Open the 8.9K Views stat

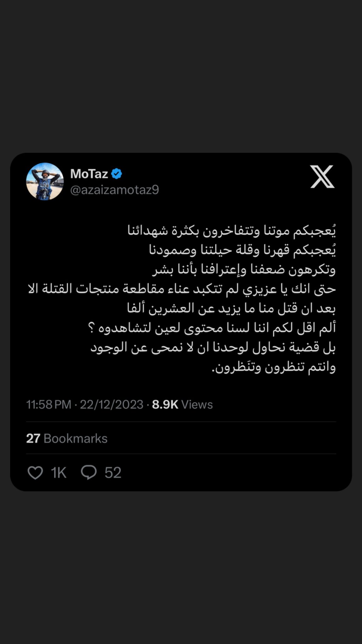(182, 404)
